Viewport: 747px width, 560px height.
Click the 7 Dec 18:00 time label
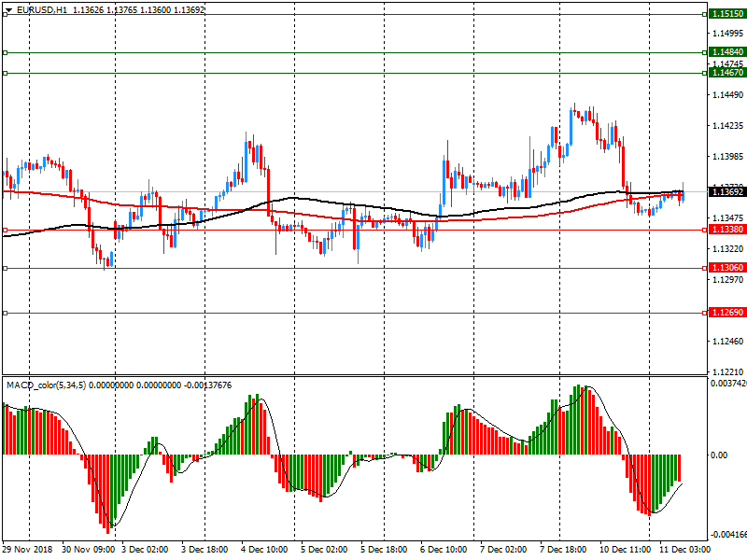(570, 551)
